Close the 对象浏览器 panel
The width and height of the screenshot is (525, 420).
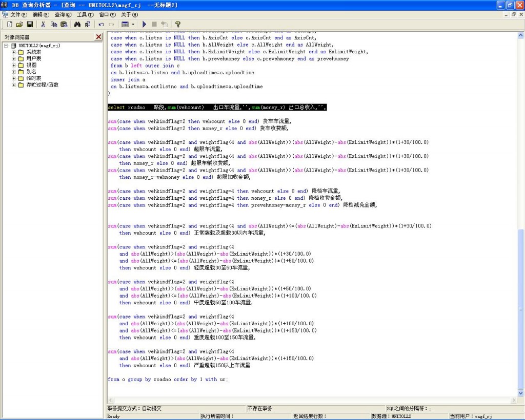pyautogui.click(x=99, y=37)
